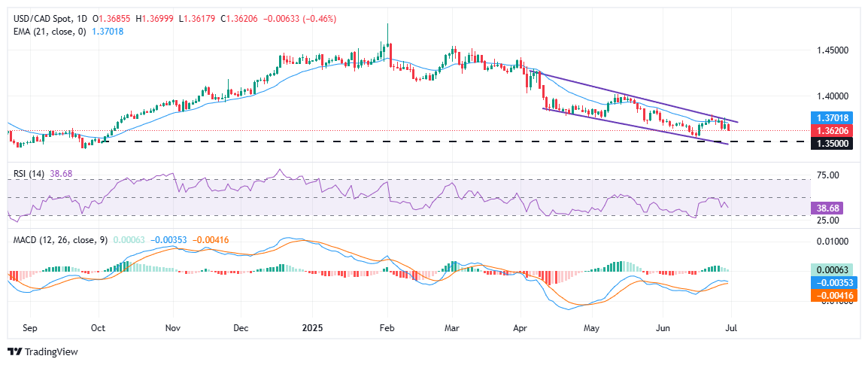
Task: Click the red 1.36206 current price tag
Action: coord(833,130)
